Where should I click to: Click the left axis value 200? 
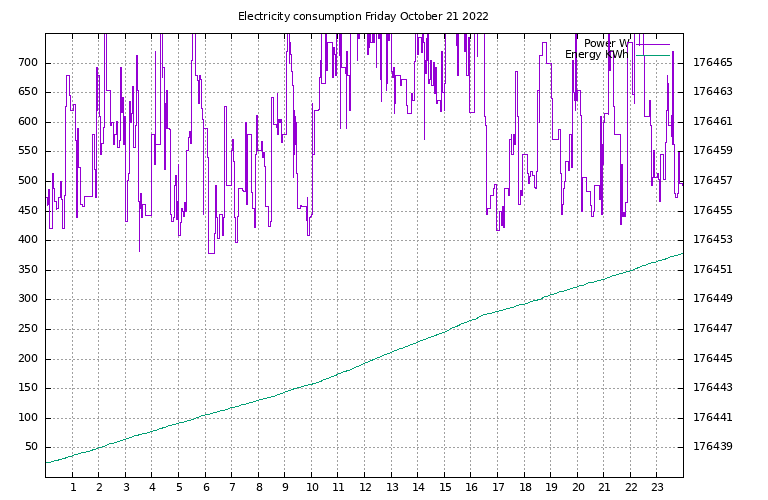click(x=28, y=358)
